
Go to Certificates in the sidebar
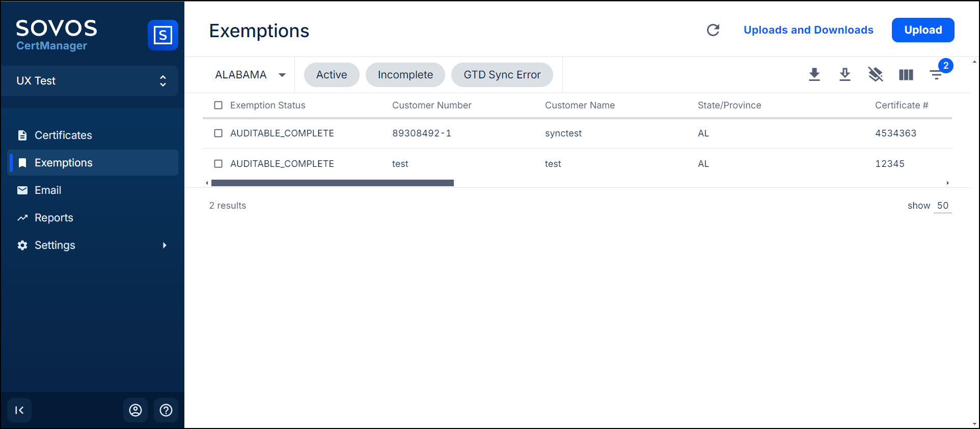click(x=63, y=135)
